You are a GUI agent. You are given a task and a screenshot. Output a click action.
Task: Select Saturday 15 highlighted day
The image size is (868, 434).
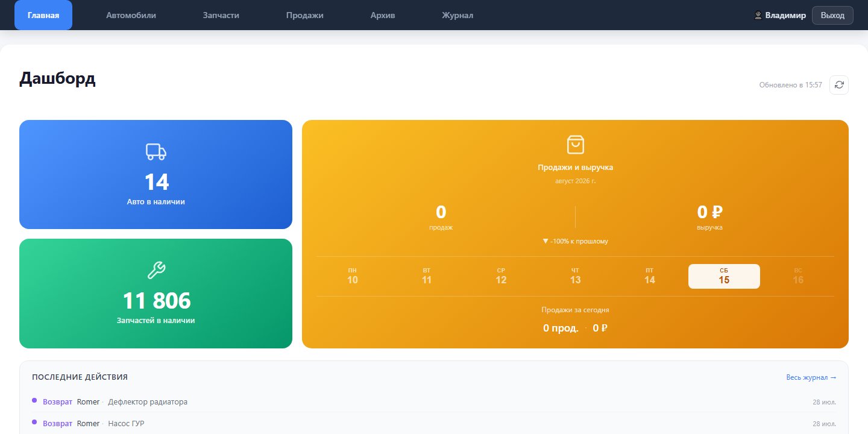click(x=724, y=276)
